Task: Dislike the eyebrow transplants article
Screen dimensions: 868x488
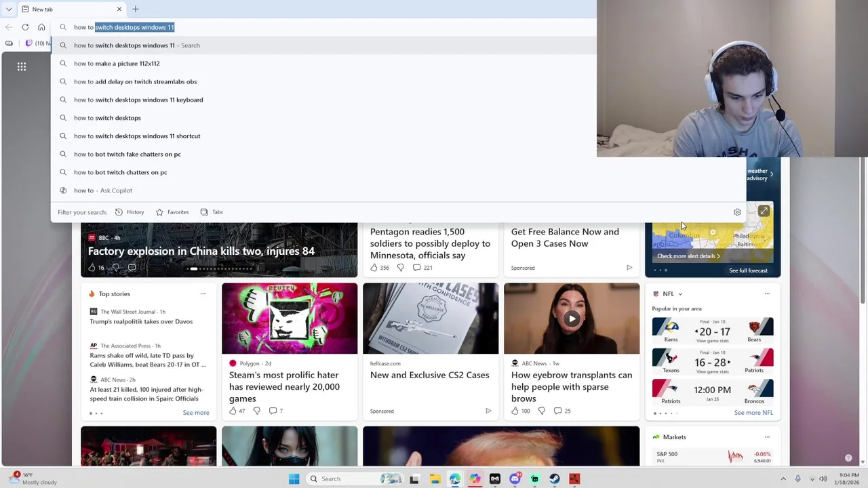Action: coord(541,411)
